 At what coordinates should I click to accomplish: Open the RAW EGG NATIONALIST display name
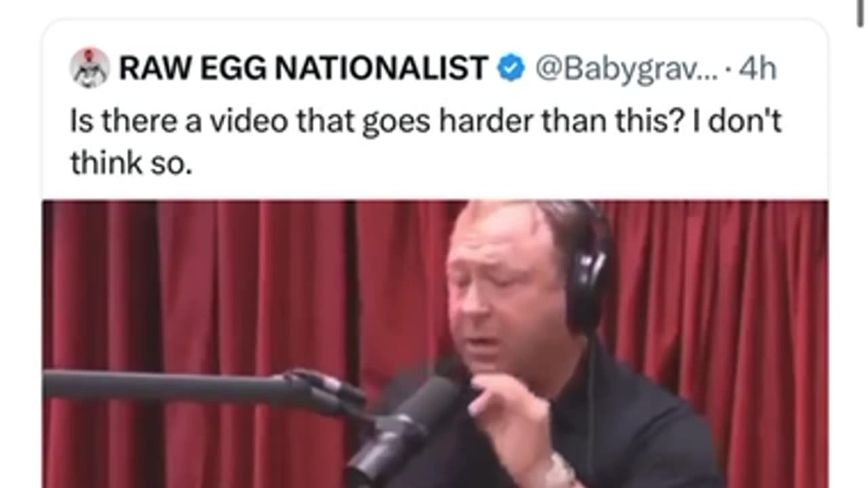(303, 68)
